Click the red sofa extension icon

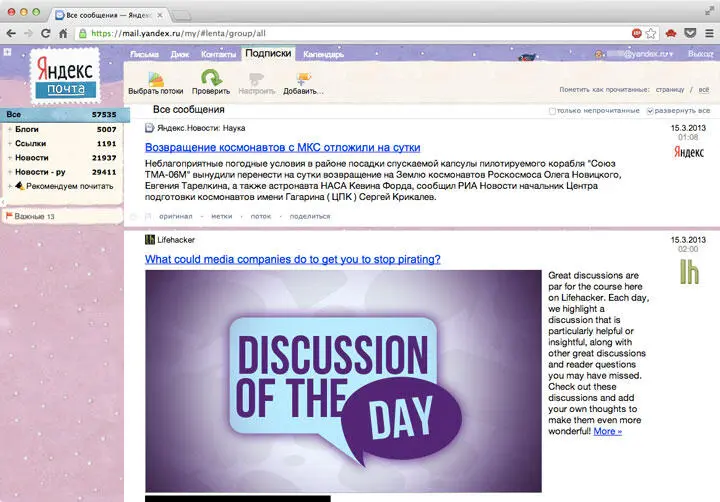tap(671, 33)
